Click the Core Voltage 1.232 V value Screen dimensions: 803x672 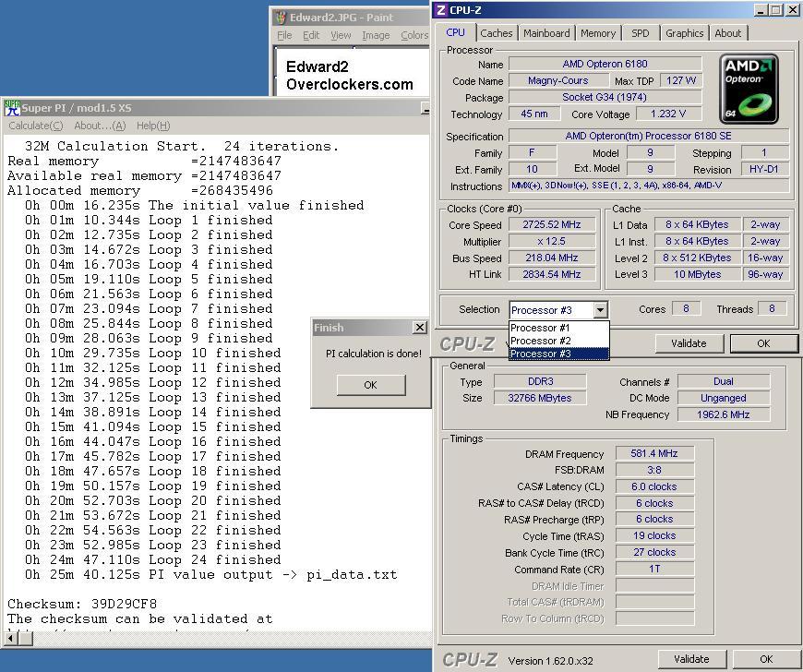tap(668, 114)
